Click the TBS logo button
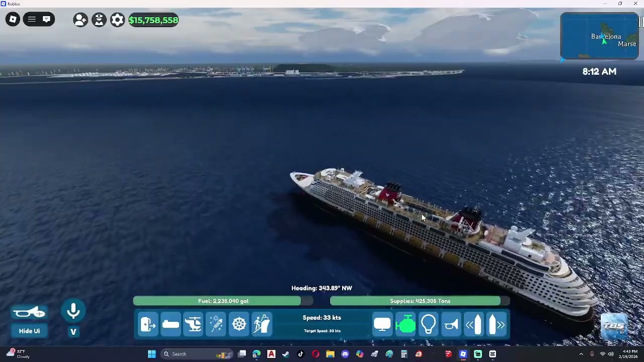 pos(614,326)
